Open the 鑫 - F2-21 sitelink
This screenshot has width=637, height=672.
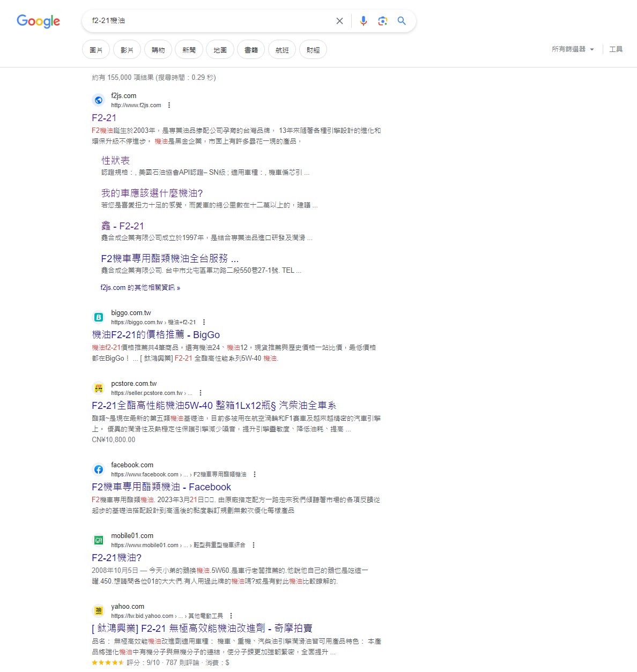coord(123,226)
